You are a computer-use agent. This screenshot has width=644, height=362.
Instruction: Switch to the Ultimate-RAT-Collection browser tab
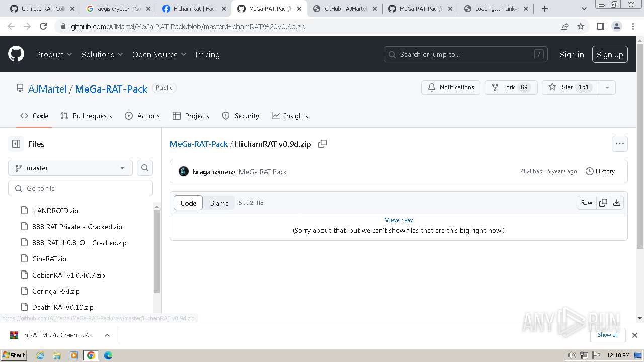click(42, 9)
